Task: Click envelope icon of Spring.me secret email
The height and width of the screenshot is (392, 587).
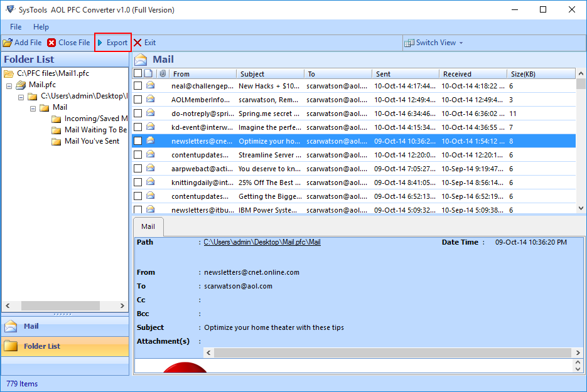Action: [151, 113]
